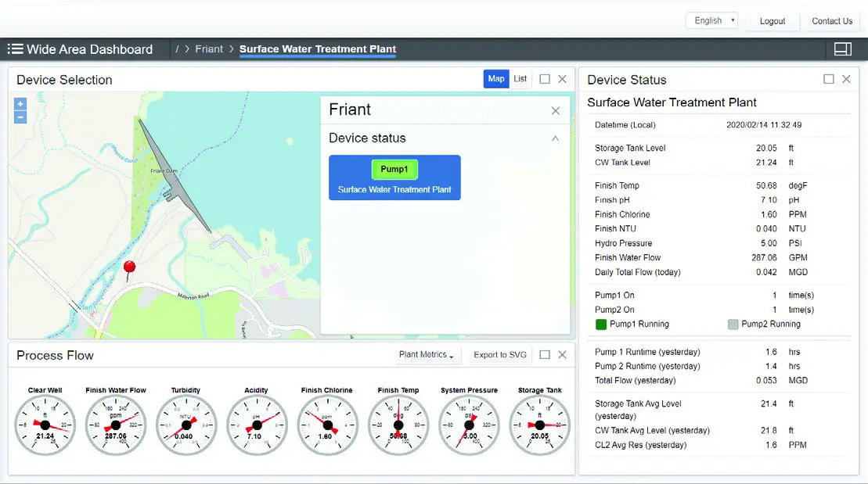
Task: Click the Storage Tank gauge
Action: tap(539, 425)
